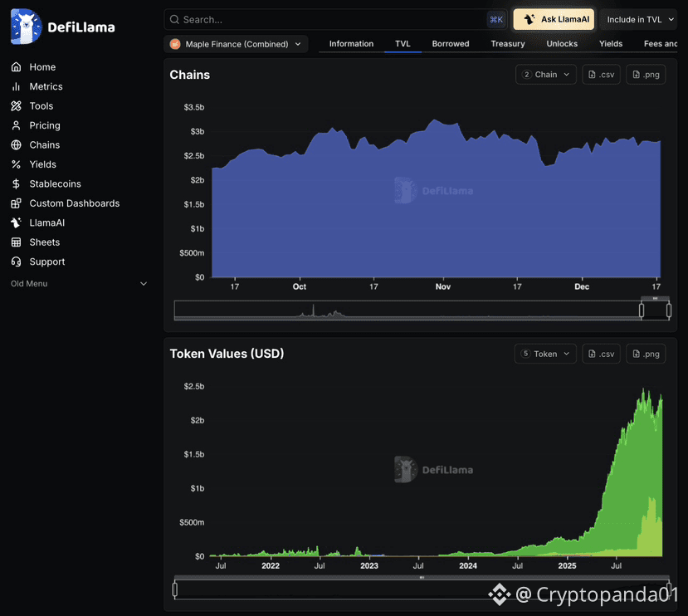This screenshot has height=616, width=688.
Task: Open the Chain filter dropdown
Action: [x=546, y=75]
